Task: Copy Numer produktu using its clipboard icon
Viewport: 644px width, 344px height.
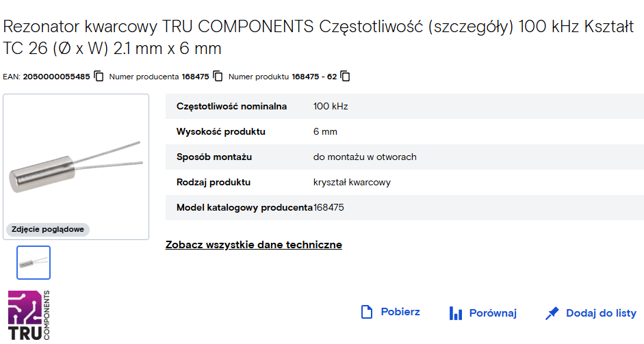Action: [346, 77]
